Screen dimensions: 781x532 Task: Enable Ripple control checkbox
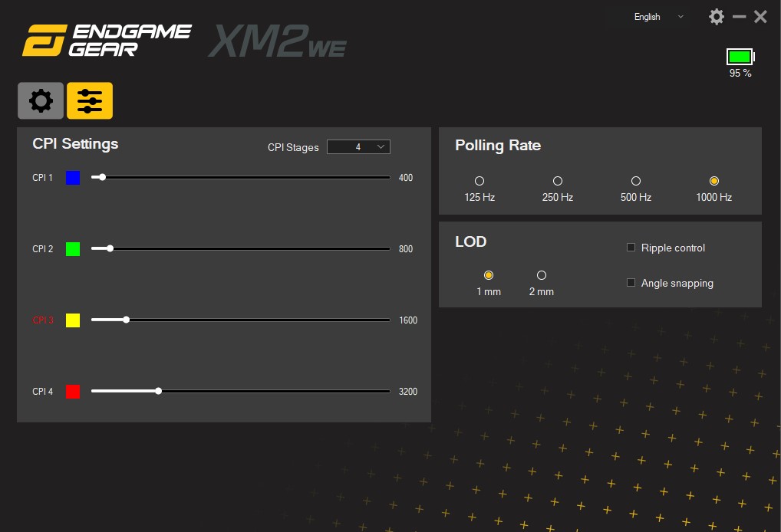point(631,248)
